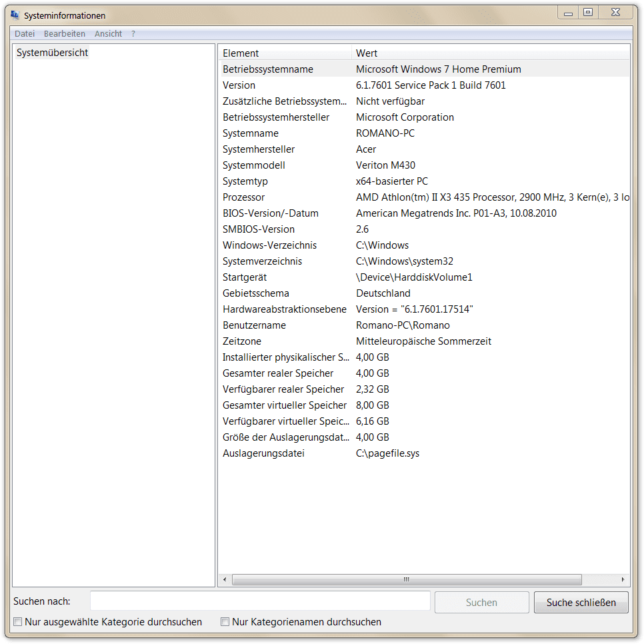Select the Zusätzliche Betriebssystem... row

point(425,101)
